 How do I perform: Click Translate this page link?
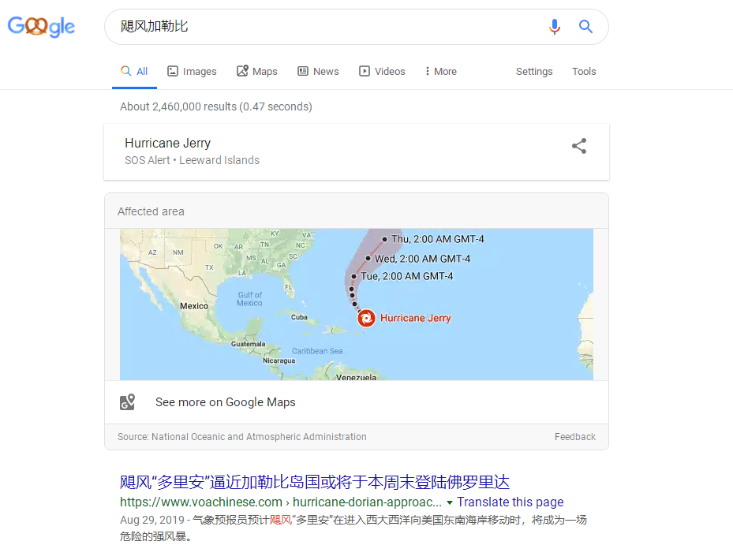tap(510, 502)
